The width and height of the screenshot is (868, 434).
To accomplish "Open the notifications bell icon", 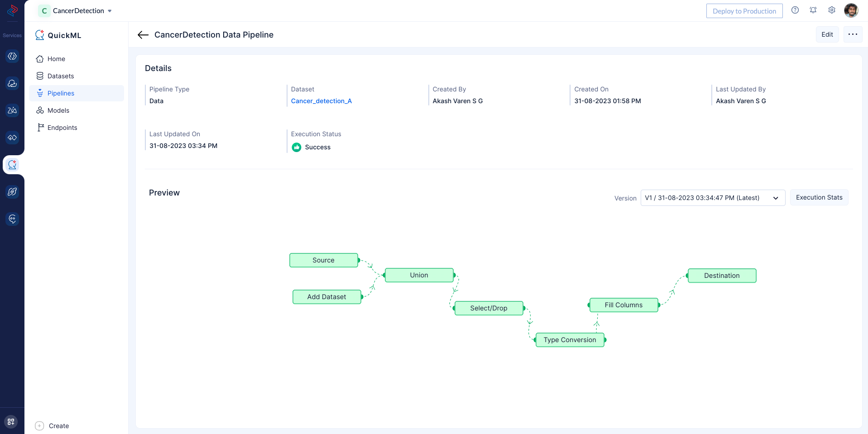I will [813, 10].
